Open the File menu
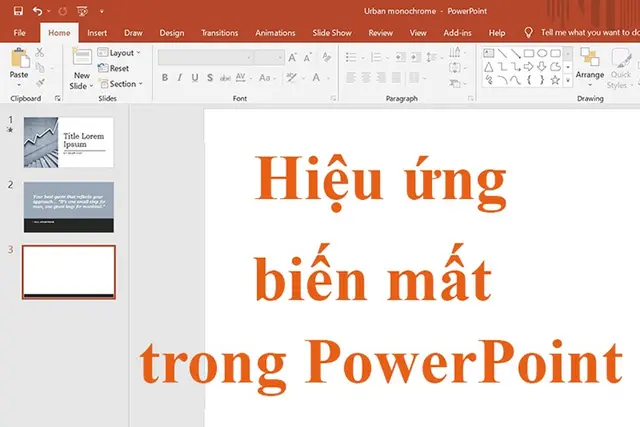This screenshot has width=640, height=427. pyautogui.click(x=19, y=33)
